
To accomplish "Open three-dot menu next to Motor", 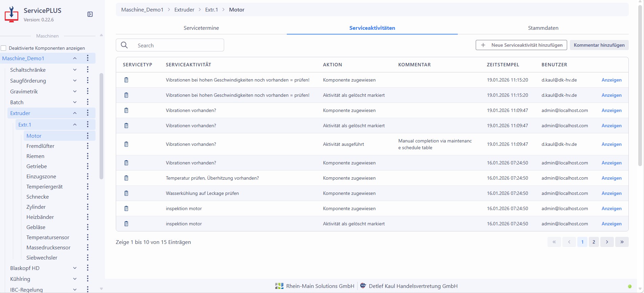I will (x=88, y=136).
